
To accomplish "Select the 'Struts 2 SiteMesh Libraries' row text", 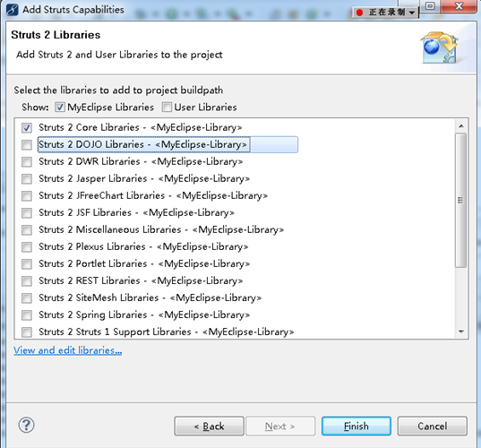I will [150, 298].
